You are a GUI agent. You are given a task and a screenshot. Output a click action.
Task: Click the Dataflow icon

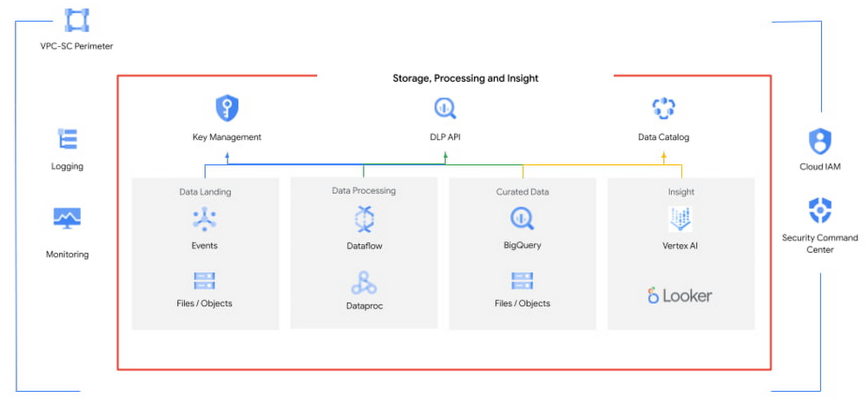[364, 218]
